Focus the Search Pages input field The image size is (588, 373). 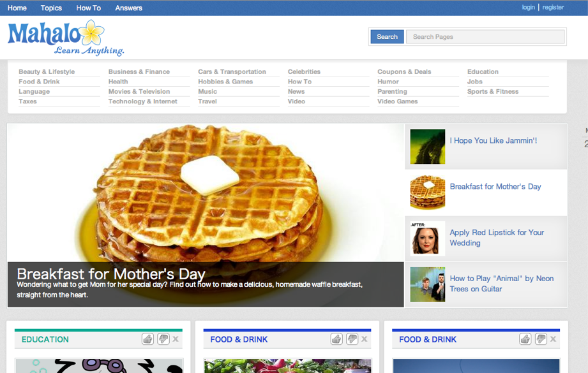point(485,37)
